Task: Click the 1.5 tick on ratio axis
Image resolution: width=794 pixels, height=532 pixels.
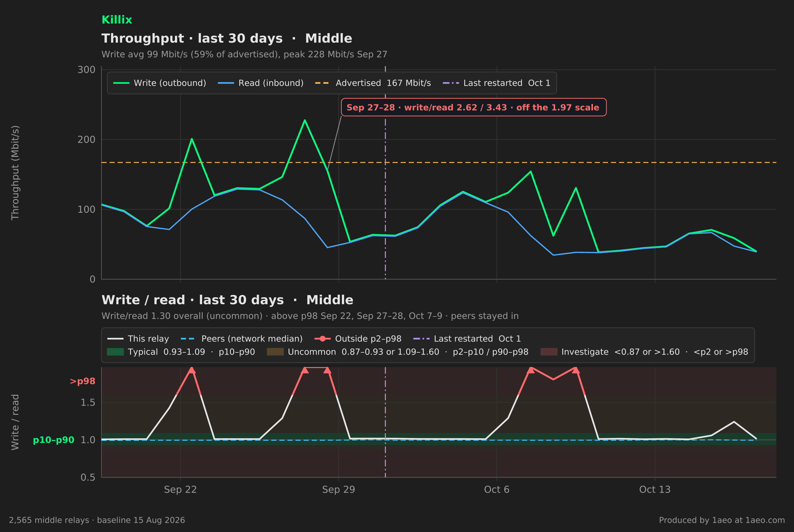Action: pyautogui.click(x=88, y=403)
